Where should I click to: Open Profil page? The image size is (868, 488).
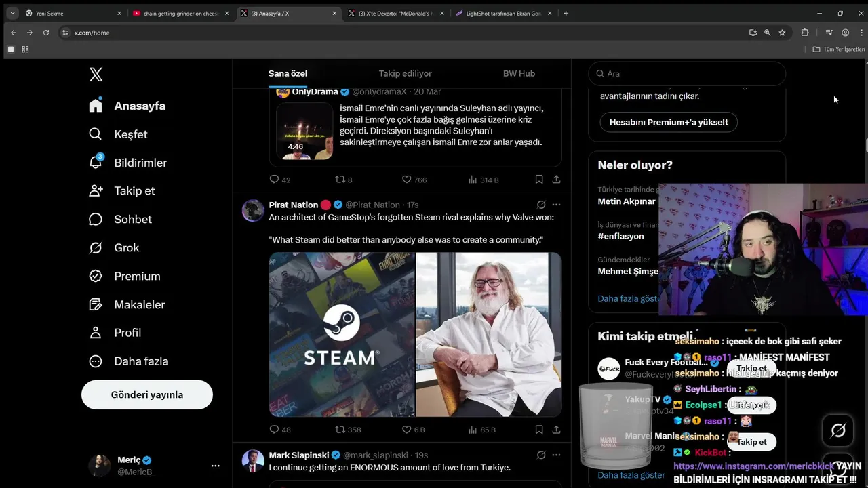click(x=115, y=333)
